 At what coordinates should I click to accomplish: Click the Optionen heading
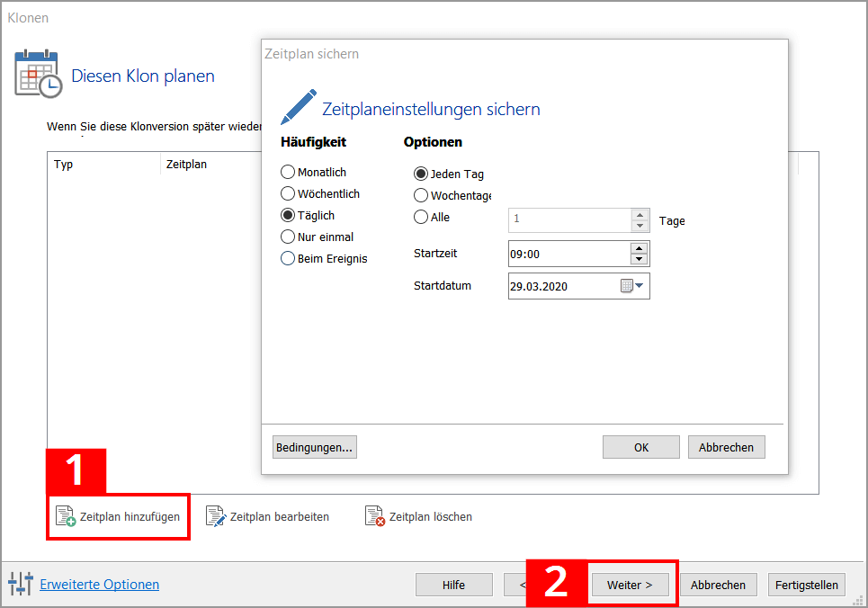(433, 142)
